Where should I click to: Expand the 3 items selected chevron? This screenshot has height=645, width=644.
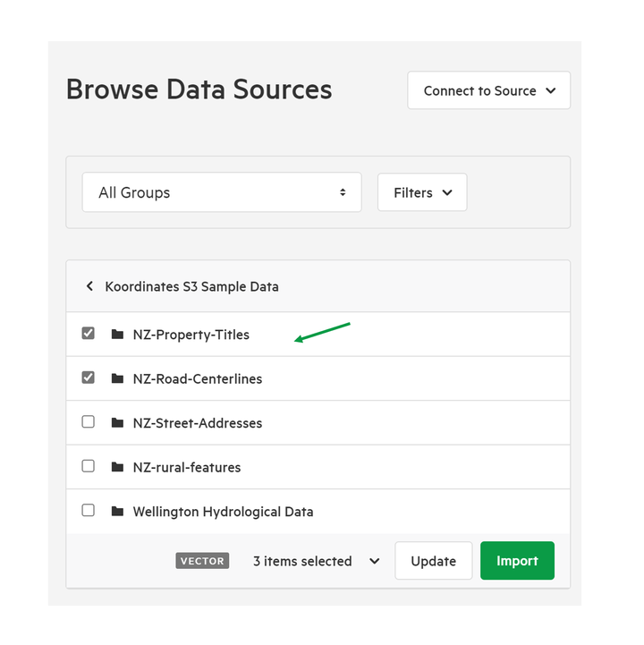pyautogui.click(x=374, y=561)
